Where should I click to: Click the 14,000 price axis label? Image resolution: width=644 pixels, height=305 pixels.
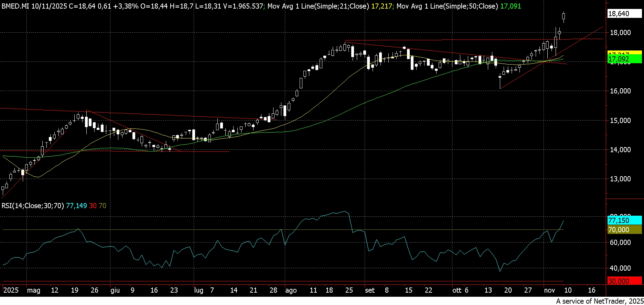coord(620,150)
